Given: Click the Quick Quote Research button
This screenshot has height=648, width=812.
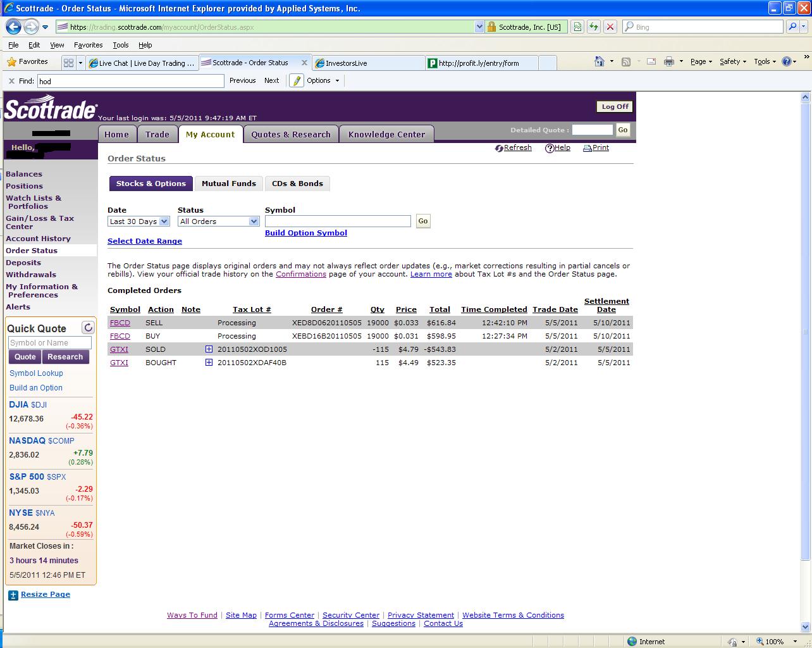Looking at the screenshot, I should pyautogui.click(x=65, y=357).
